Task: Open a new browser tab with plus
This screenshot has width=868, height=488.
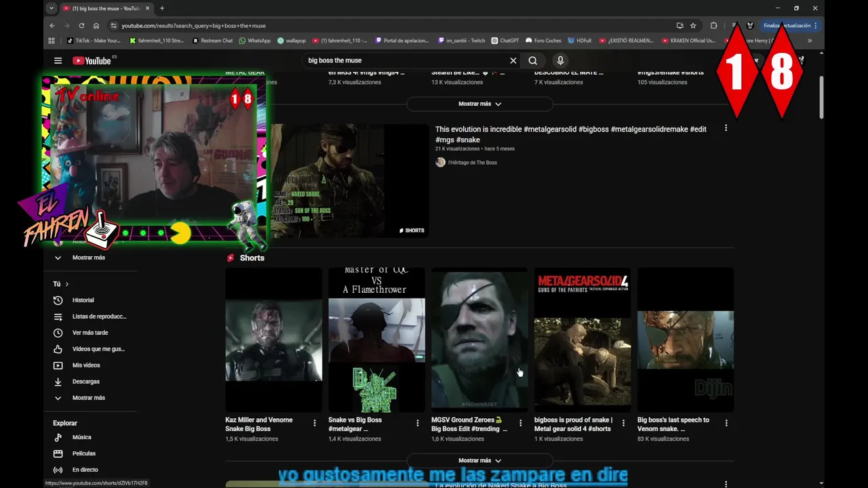Action: [x=161, y=8]
